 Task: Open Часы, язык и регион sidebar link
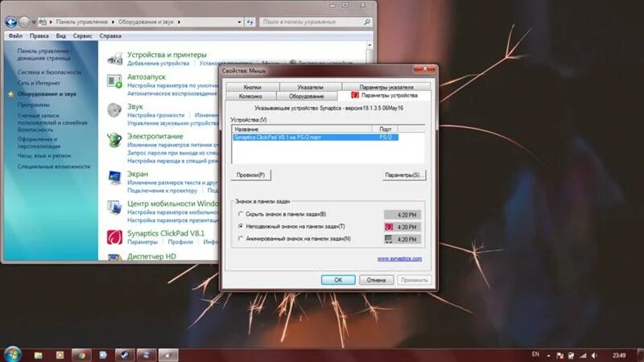pyautogui.click(x=44, y=155)
